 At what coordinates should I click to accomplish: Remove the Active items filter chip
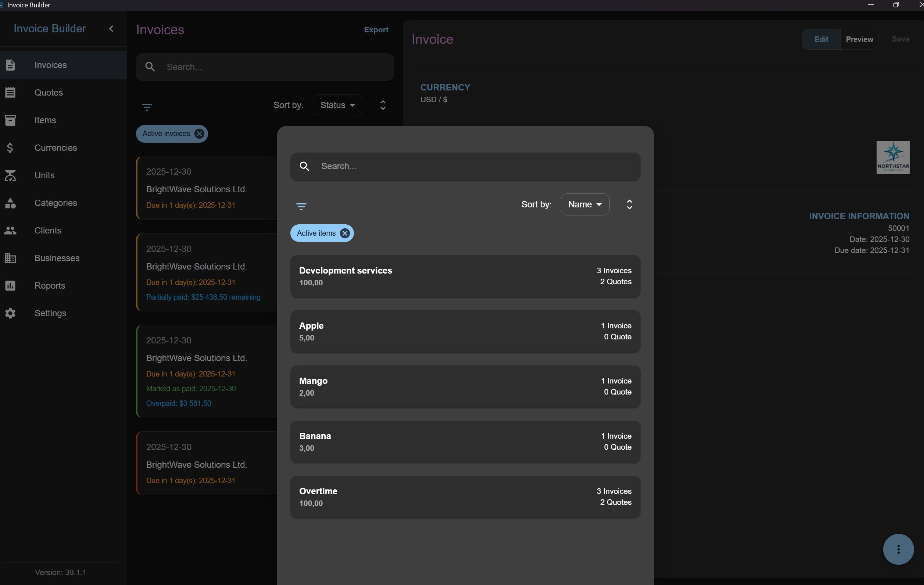point(345,233)
